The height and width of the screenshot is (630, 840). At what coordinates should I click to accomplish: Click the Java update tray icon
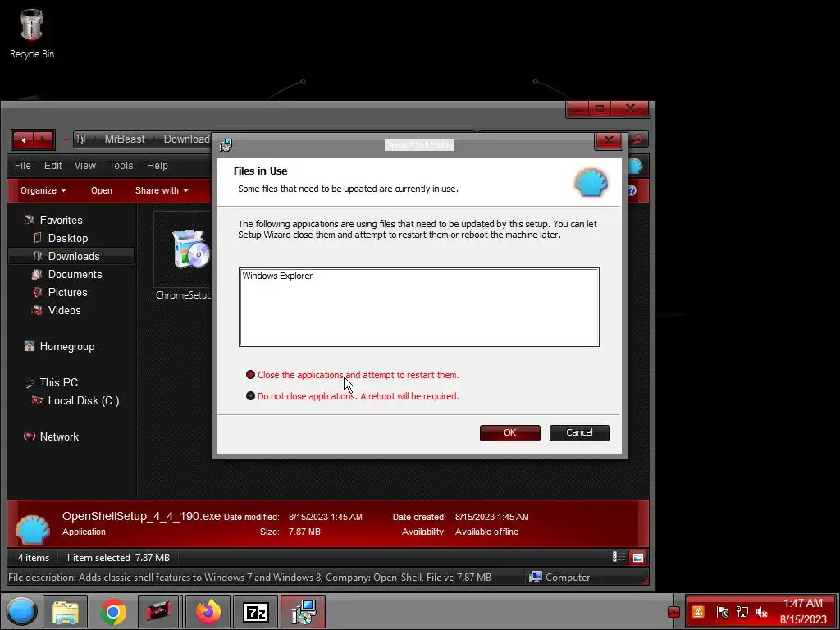pos(698,612)
